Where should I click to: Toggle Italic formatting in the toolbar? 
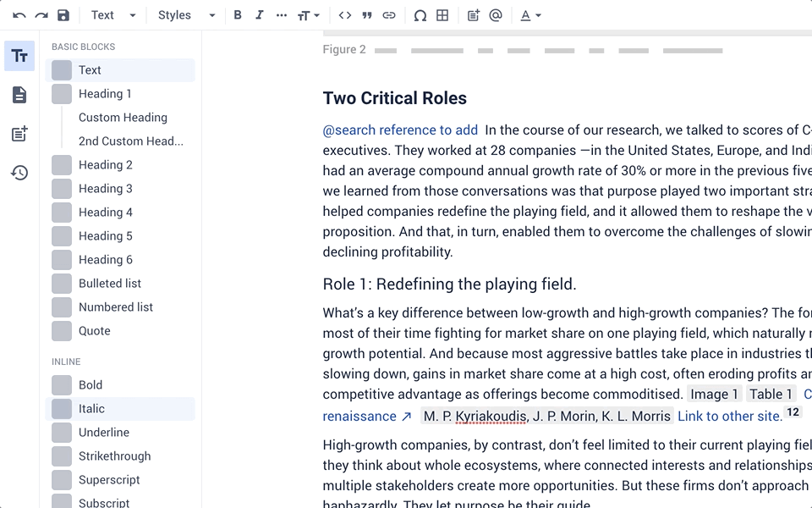(260, 14)
